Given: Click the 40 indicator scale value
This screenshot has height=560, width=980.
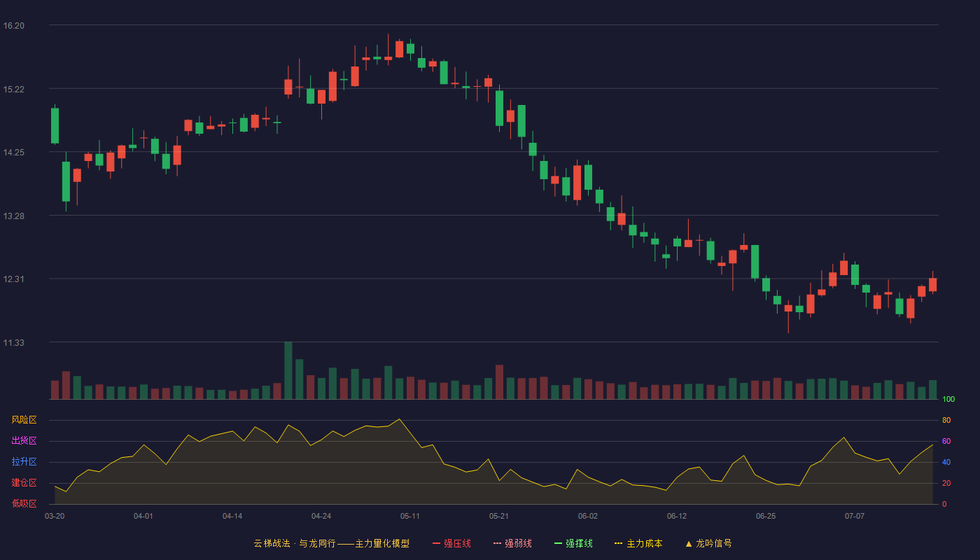Looking at the screenshot, I should (x=946, y=462).
